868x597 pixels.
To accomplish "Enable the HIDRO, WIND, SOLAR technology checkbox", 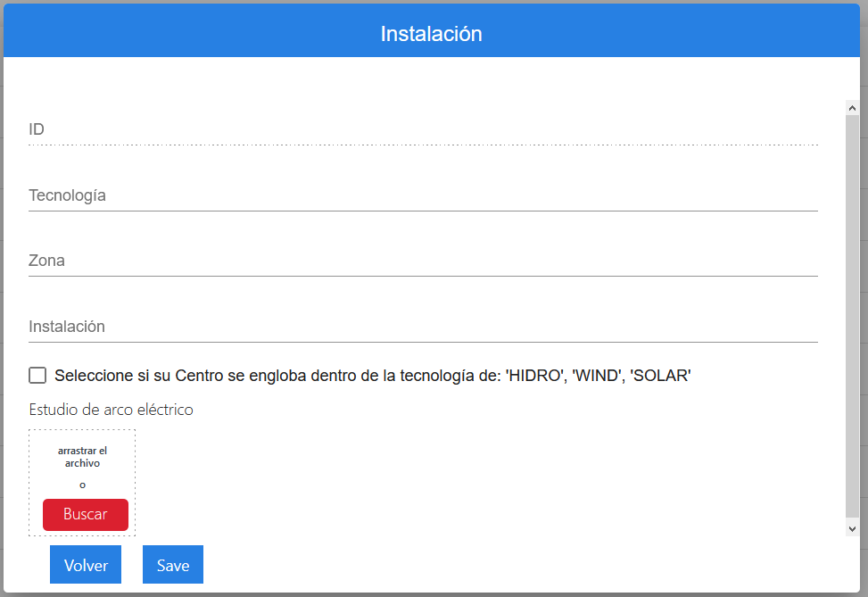I will point(37,375).
